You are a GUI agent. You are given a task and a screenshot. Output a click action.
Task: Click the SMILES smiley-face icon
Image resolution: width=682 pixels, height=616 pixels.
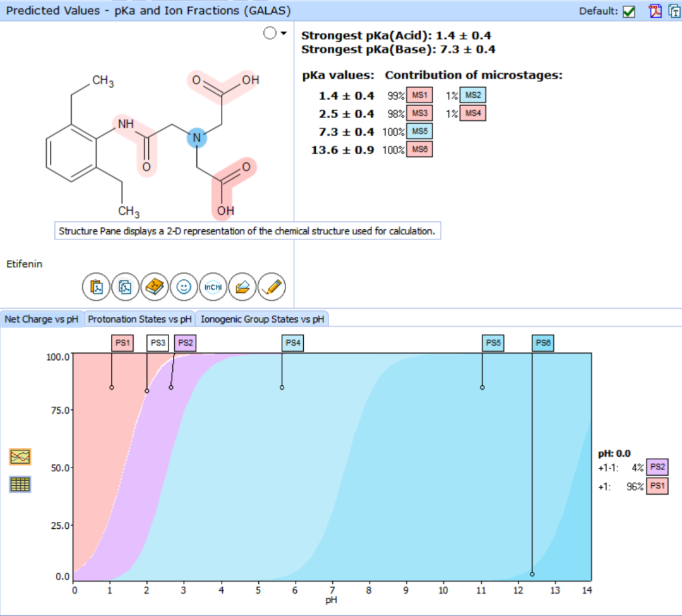[x=184, y=287]
